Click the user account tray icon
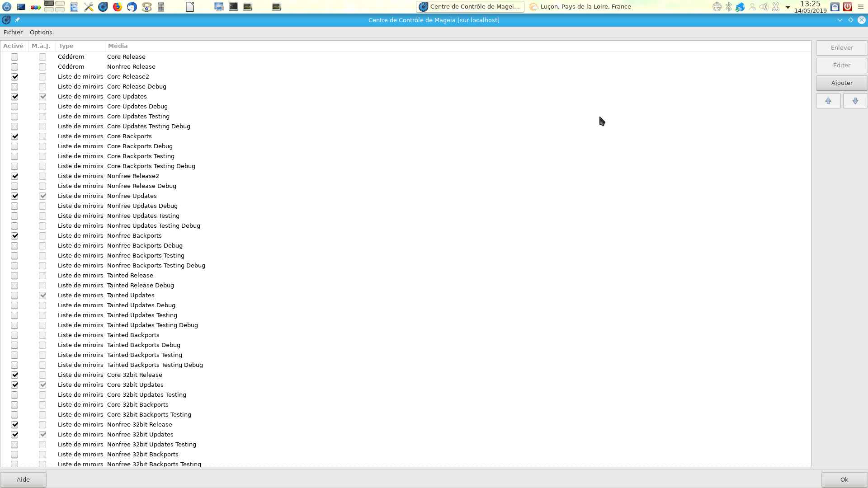The height and width of the screenshot is (488, 868). 752,7
